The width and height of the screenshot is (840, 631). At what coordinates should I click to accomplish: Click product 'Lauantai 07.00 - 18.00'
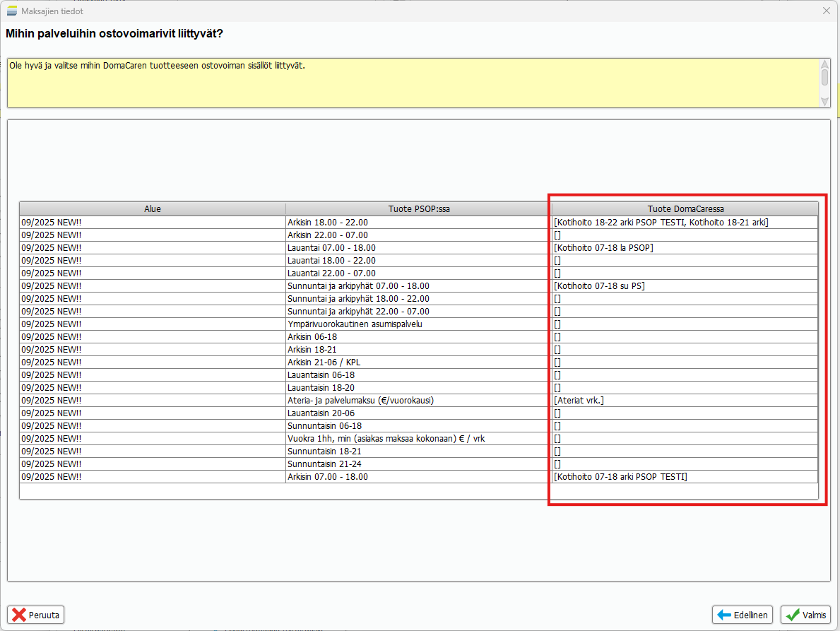point(419,248)
